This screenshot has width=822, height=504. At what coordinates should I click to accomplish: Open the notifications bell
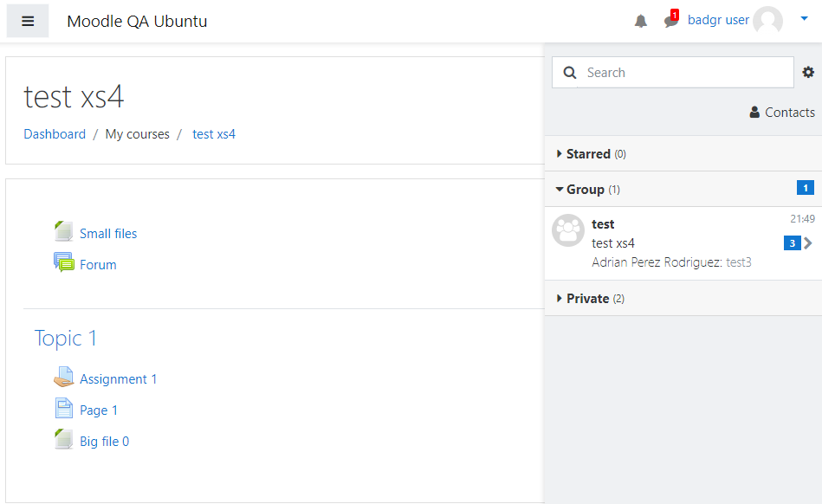[x=641, y=21]
